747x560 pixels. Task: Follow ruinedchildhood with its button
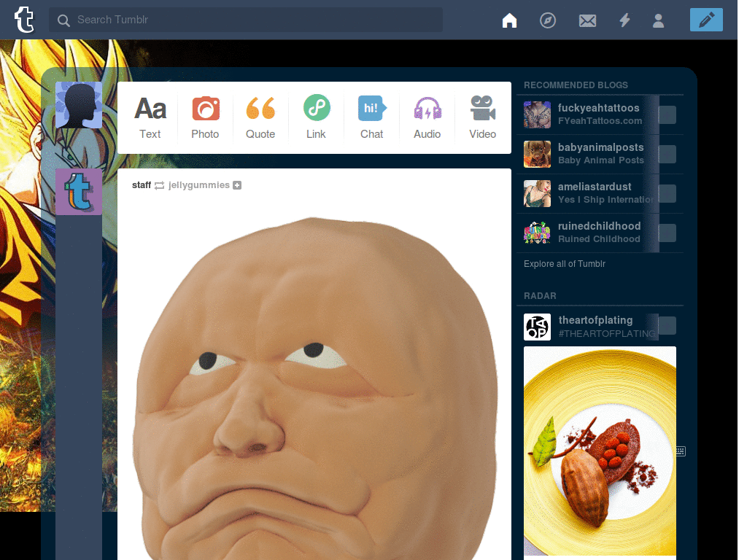667,233
